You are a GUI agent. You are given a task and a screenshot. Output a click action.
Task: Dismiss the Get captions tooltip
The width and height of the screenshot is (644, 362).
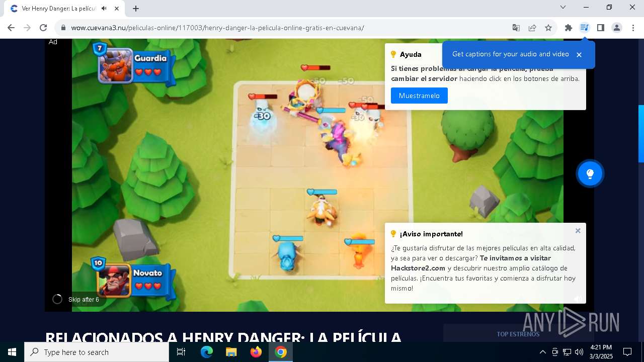pos(579,54)
